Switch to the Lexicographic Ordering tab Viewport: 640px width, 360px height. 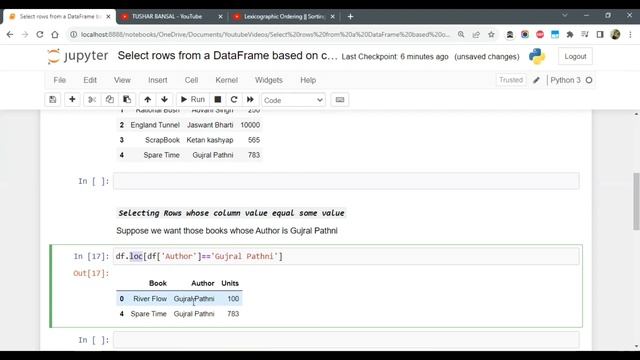coord(284,16)
